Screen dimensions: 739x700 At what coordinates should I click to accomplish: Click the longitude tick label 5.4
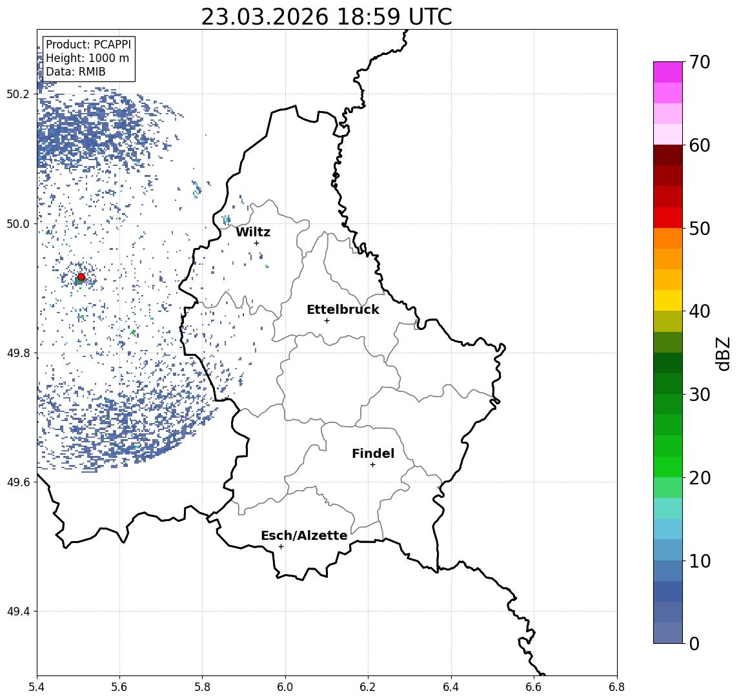point(37,687)
